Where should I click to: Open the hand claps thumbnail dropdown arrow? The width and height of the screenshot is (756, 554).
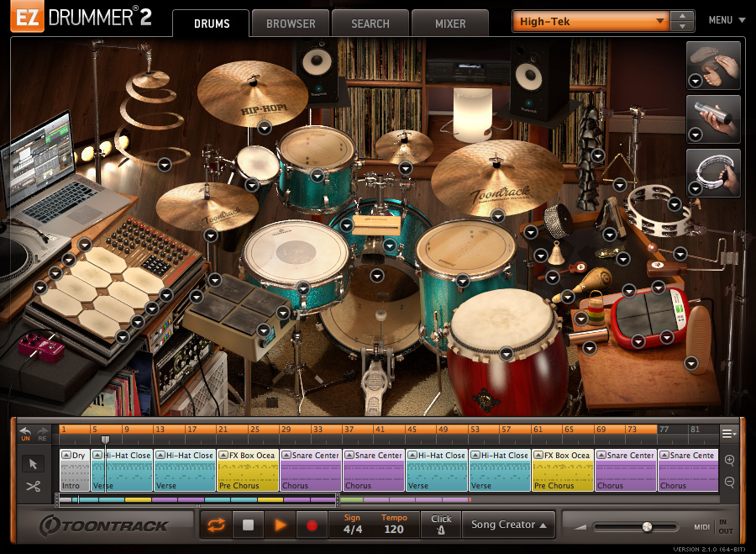(x=696, y=81)
